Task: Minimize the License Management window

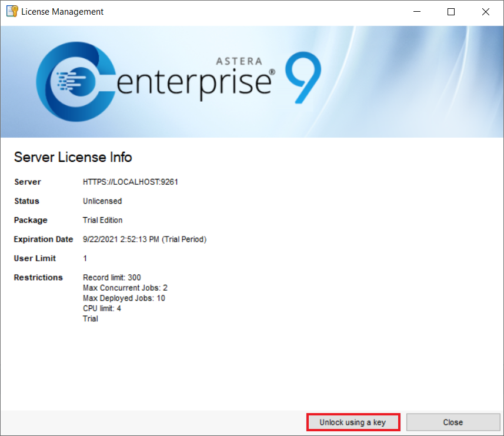Action: click(417, 12)
